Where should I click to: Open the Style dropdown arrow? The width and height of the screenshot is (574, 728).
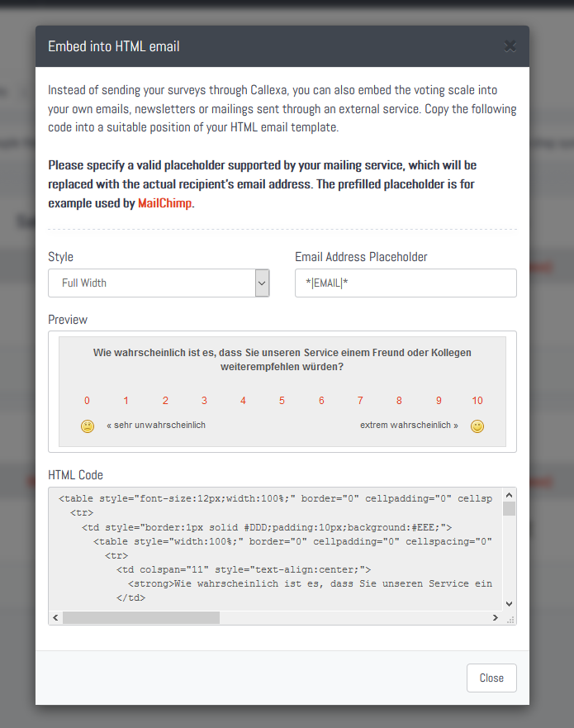pyautogui.click(x=262, y=283)
